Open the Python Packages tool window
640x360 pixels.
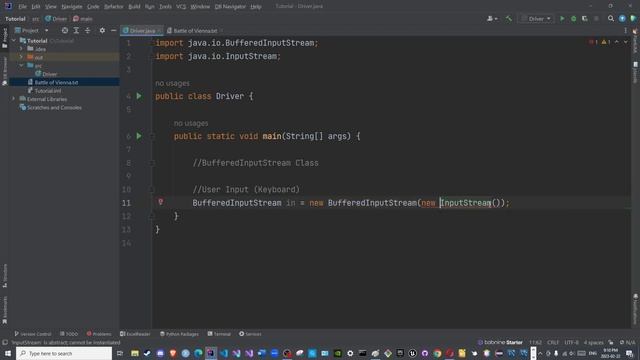(x=179, y=334)
